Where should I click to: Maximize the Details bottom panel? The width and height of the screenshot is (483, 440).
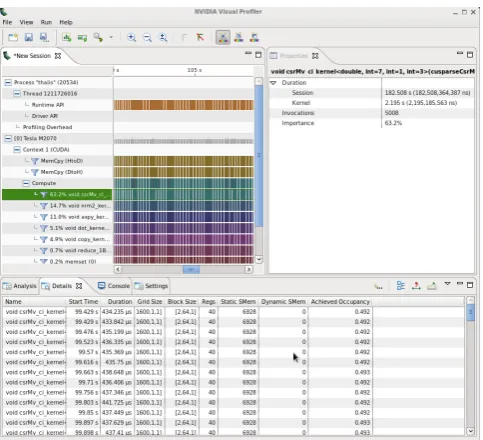point(470,285)
